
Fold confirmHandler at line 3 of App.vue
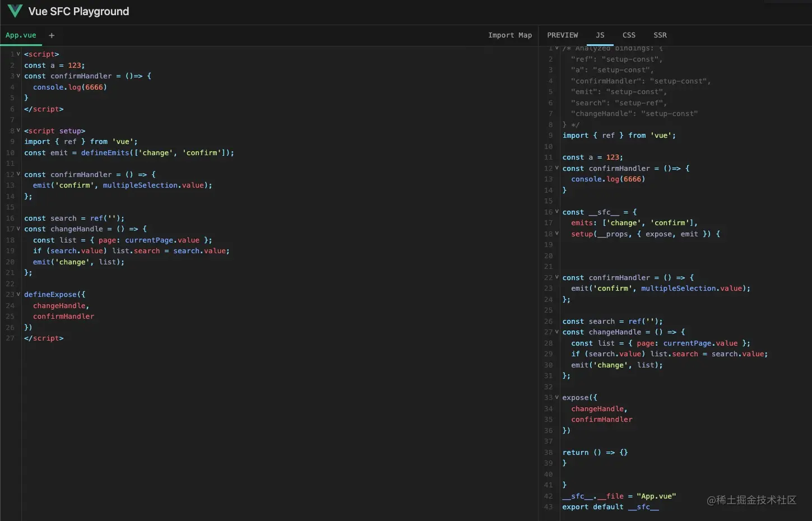coord(18,76)
